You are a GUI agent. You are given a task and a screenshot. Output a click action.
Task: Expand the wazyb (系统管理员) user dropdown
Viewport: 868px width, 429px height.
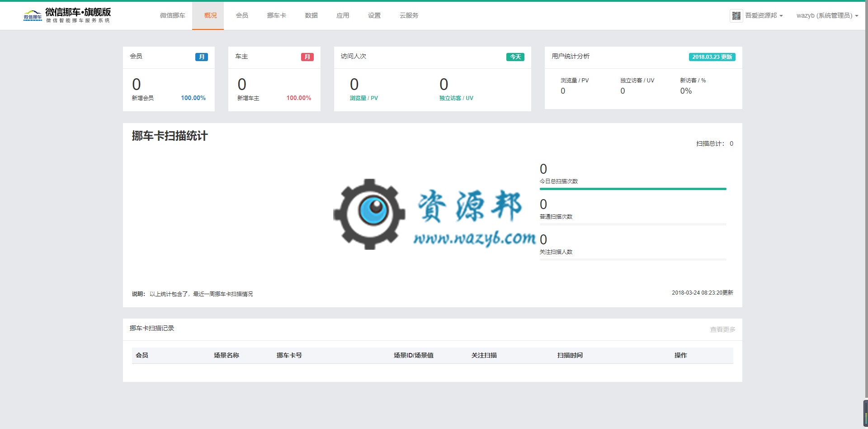827,16
